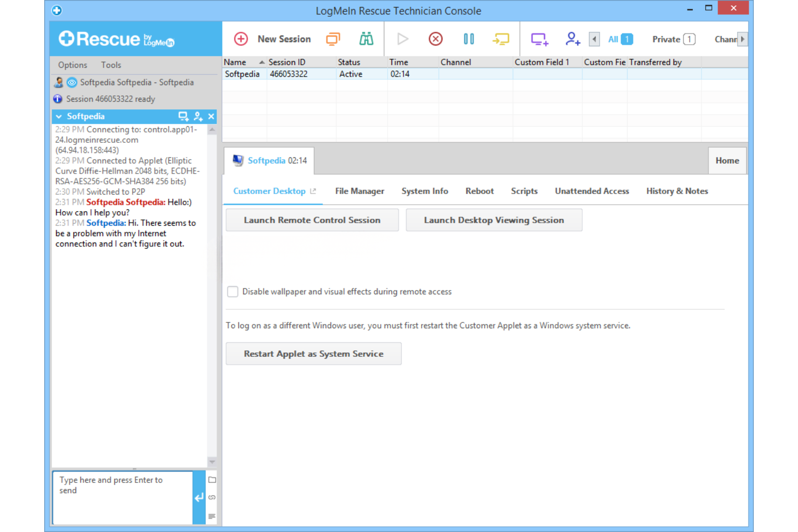The height and width of the screenshot is (532, 798).
Task: Click the predefined replies lines icon beside chat input
Action: point(212,516)
